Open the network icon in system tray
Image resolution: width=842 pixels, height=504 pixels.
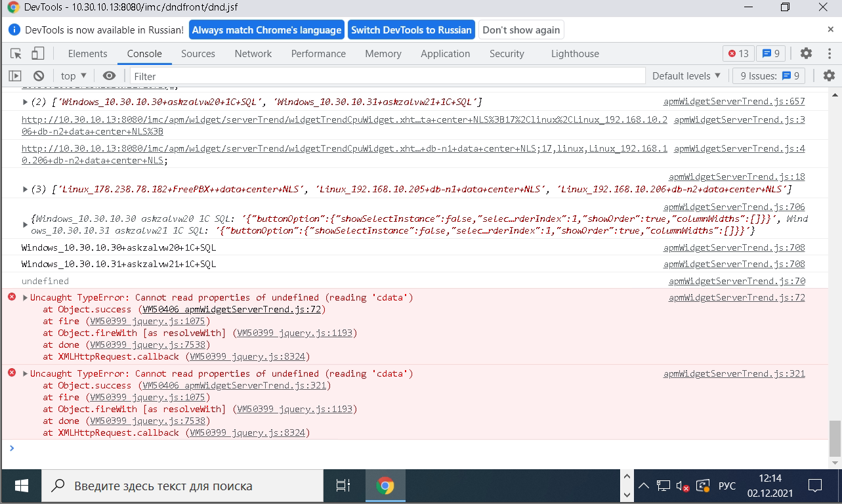point(663,486)
